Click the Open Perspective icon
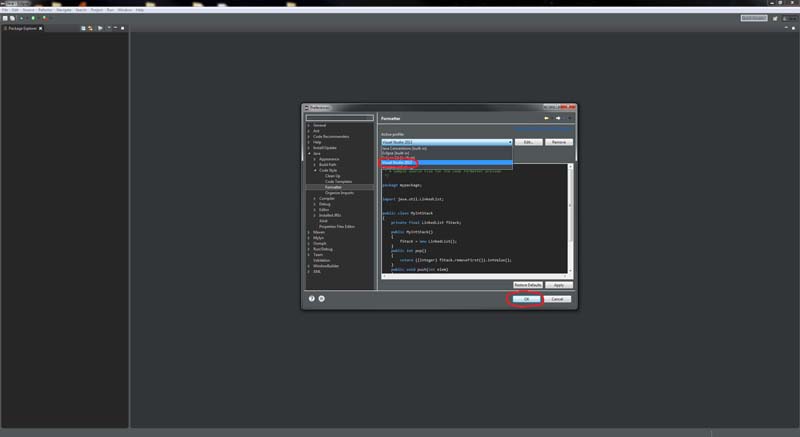Screen dimensions: 800x437 (x=775, y=18)
